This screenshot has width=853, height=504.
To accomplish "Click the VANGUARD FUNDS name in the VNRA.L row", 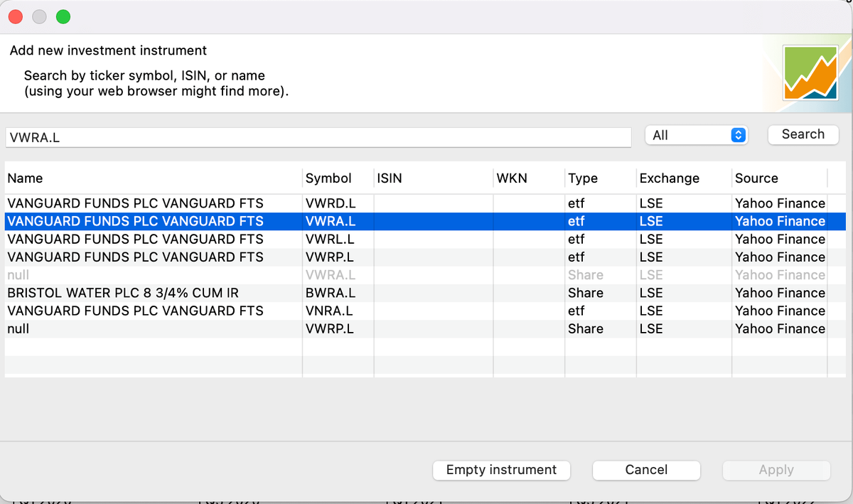I will click(135, 311).
